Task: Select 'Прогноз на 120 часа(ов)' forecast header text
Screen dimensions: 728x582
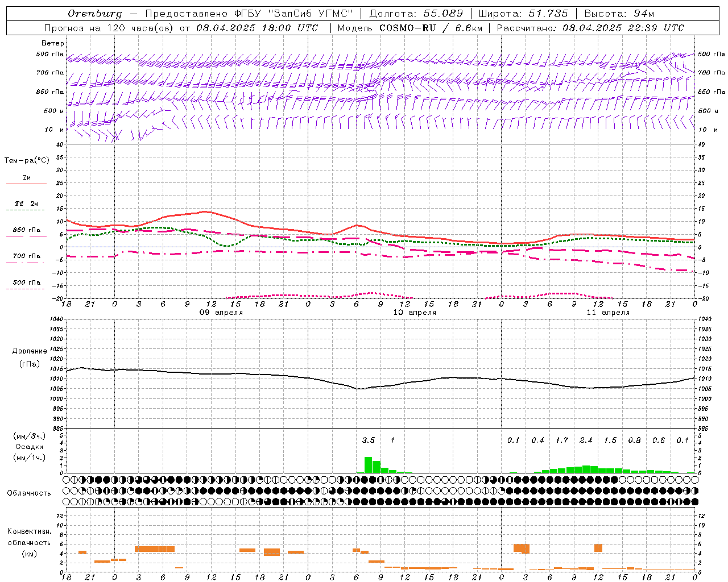Action: pos(110,28)
